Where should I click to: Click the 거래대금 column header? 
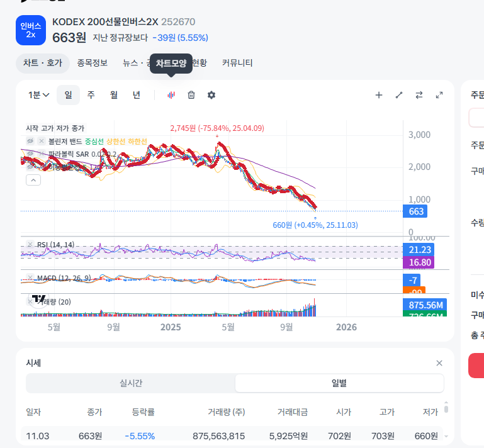[x=292, y=412]
